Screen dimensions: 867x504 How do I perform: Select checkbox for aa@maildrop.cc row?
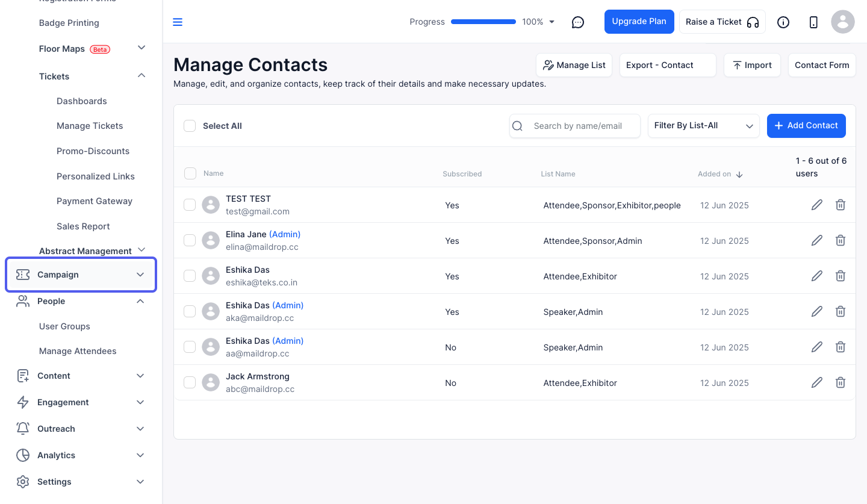click(x=190, y=347)
